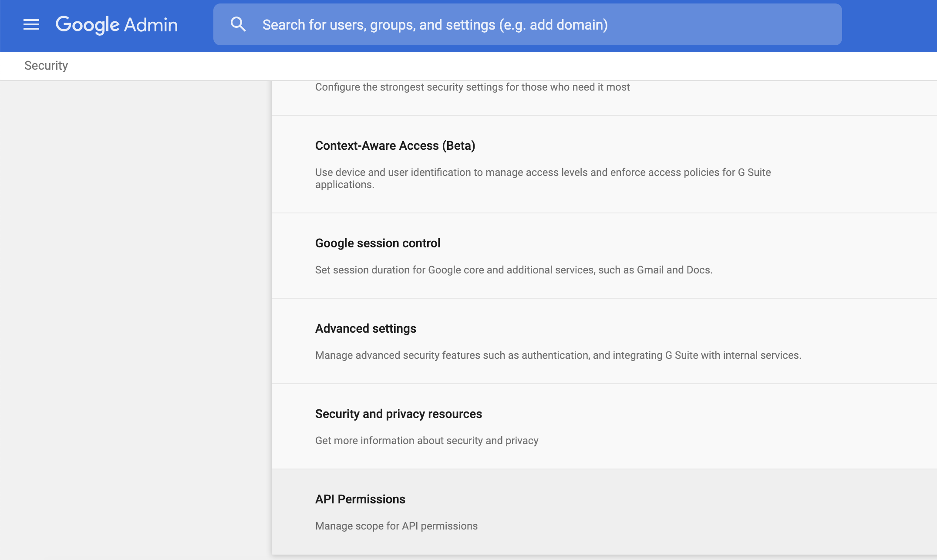Click 'Set session duration' description text

[513, 270]
